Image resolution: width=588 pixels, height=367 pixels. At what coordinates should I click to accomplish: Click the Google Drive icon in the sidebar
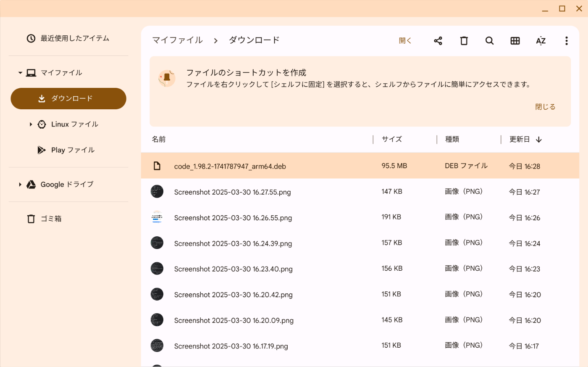tap(31, 185)
